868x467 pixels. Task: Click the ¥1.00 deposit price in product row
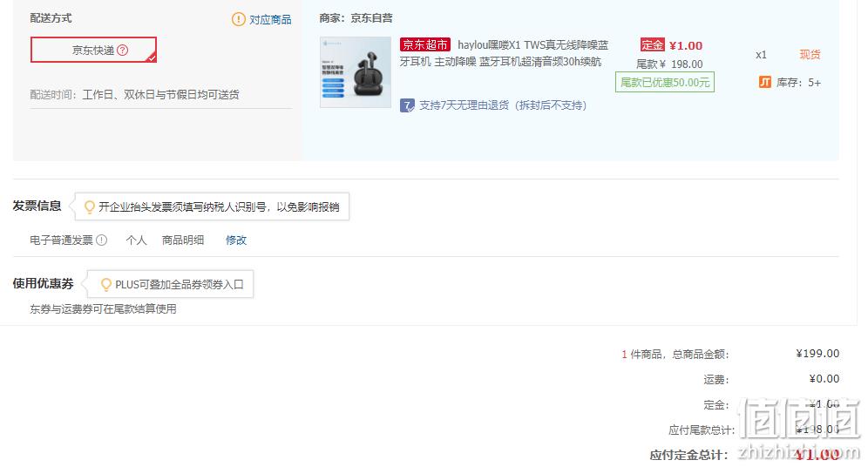coord(685,45)
